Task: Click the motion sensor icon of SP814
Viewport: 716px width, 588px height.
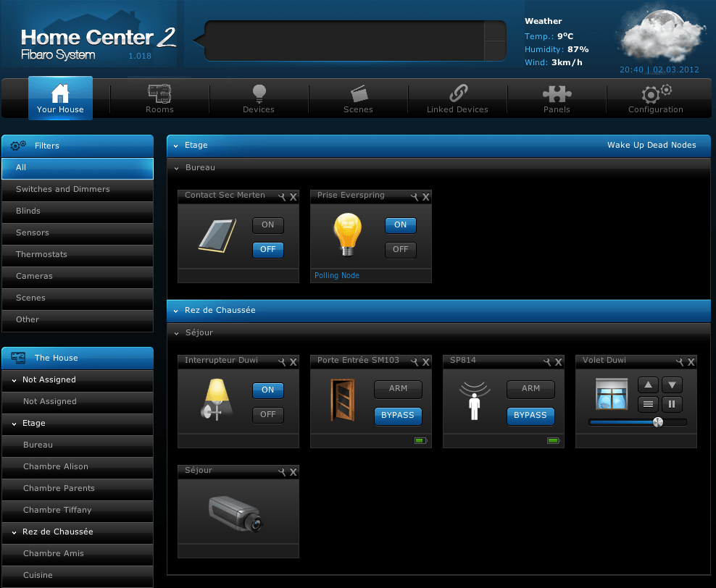Action: [475, 400]
